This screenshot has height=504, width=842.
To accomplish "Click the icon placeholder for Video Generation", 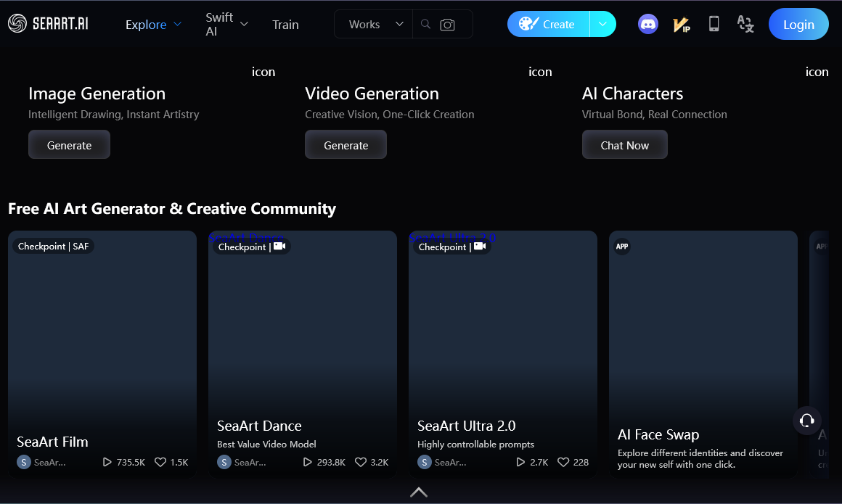I will (539, 72).
